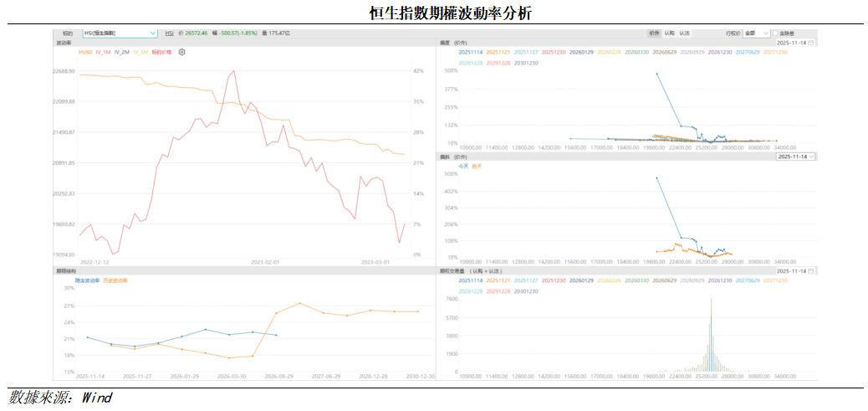Toggle IV_1M series in volatility legend
The image size is (868, 411).
pos(104,52)
